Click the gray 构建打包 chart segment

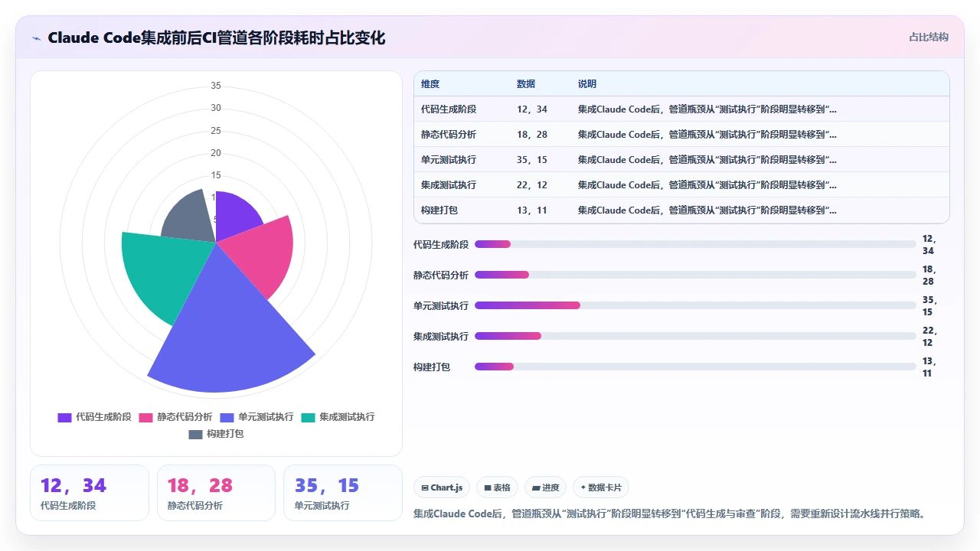(189, 217)
